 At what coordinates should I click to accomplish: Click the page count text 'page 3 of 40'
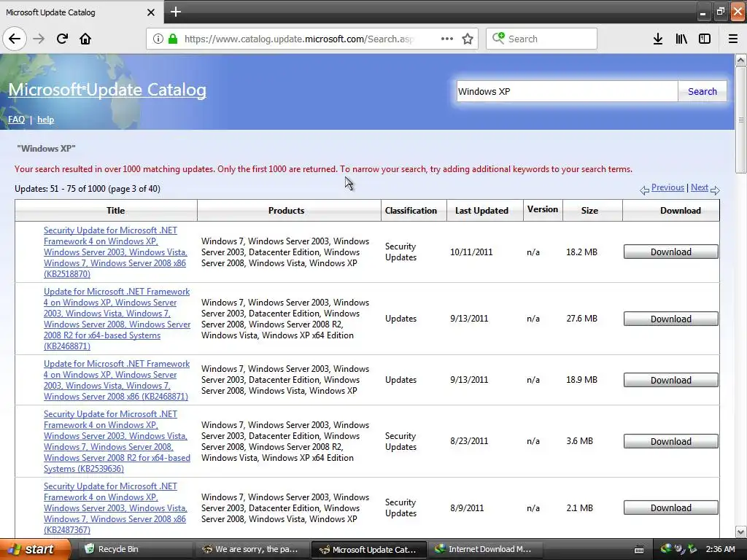(x=134, y=189)
